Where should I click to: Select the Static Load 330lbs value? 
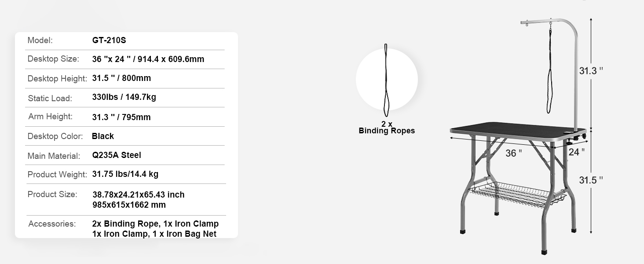pyautogui.click(x=124, y=97)
